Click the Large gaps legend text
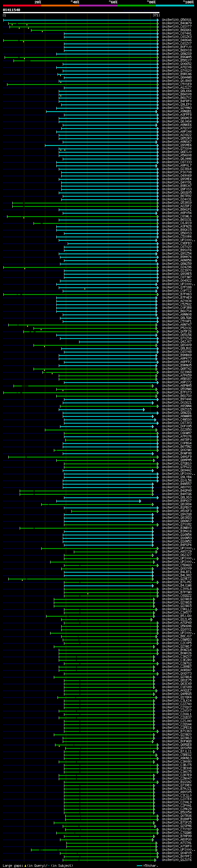Screen dimensions: 197x868 click(38, 866)
